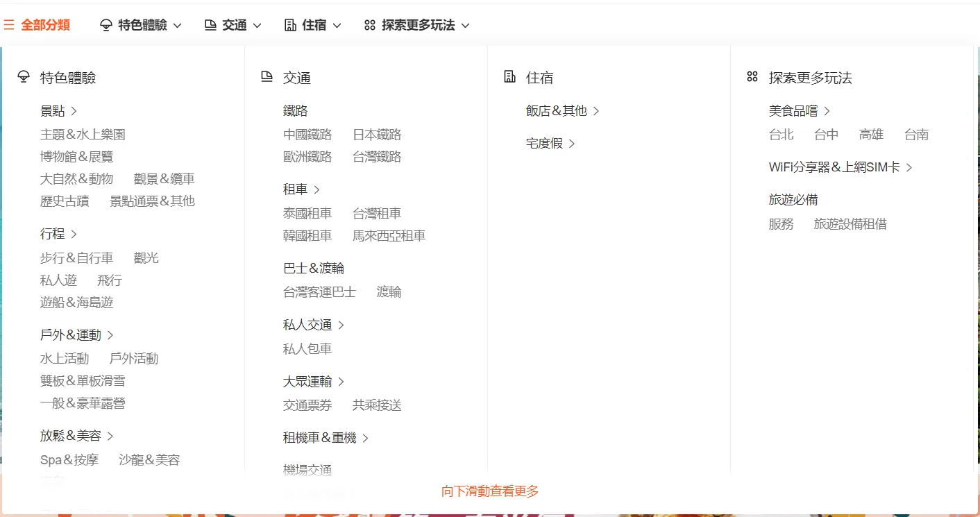The width and height of the screenshot is (980, 517).
Task: Click 共乘接送 link
Action: coord(377,405)
